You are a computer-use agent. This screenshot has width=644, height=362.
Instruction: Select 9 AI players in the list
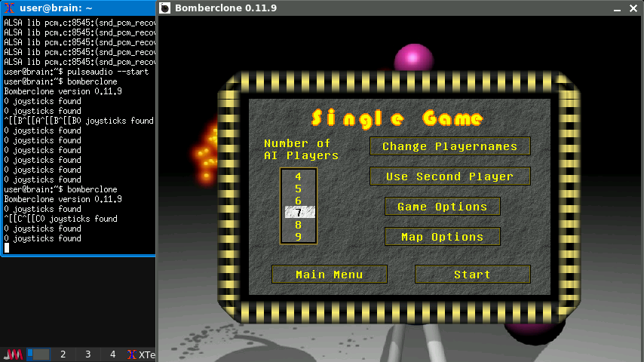[299, 237]
